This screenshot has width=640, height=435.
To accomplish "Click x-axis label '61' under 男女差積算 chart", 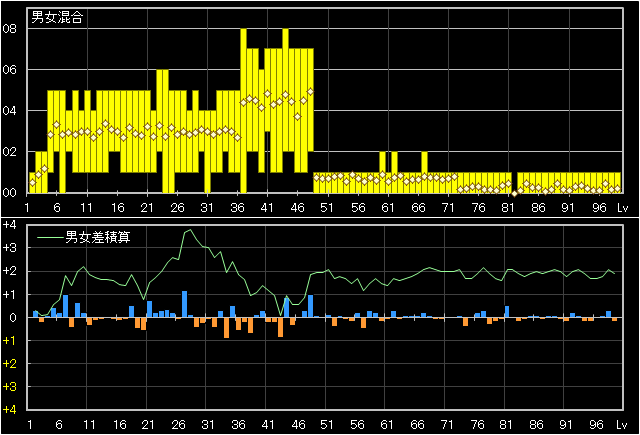I will (387, 425).
